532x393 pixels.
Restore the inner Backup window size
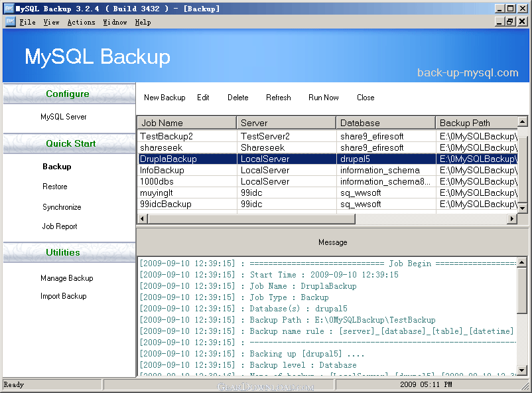tap(509, 22)
